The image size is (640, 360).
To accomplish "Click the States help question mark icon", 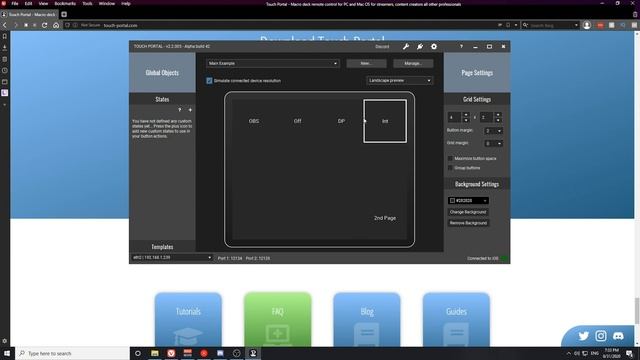I will (x=180, y=110).
